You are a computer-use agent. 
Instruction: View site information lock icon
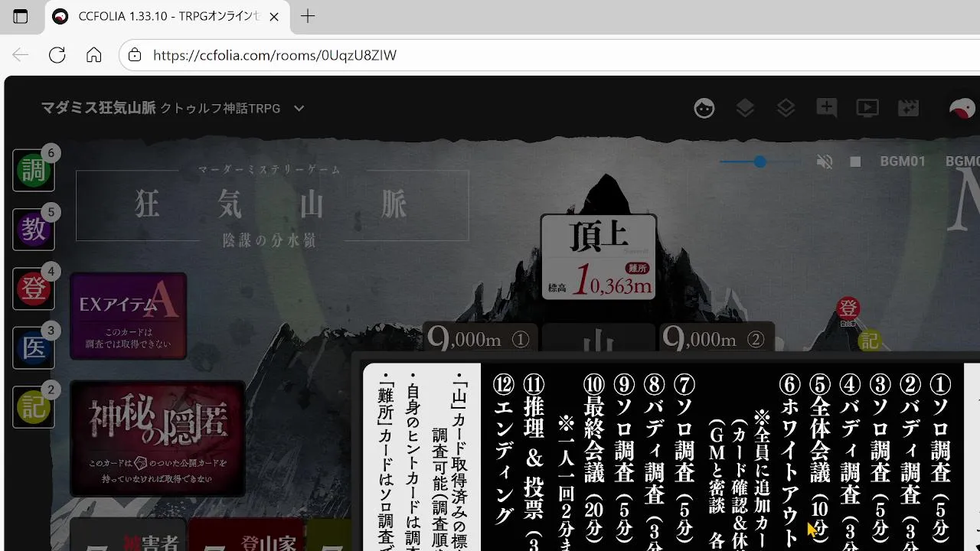click(135, 55)
